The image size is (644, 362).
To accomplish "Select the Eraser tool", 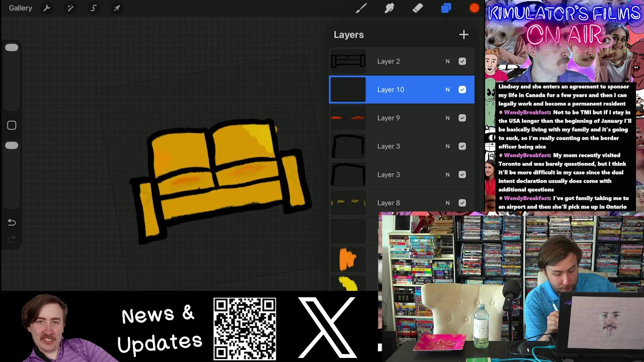I will (x=418, y=8).
